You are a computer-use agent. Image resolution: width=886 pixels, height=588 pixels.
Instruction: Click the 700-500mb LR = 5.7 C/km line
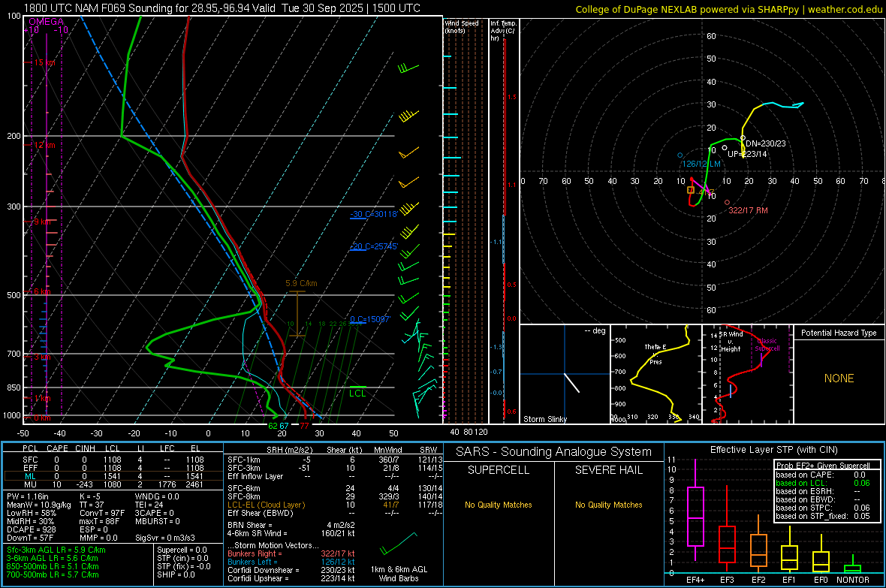click(53, 574)
